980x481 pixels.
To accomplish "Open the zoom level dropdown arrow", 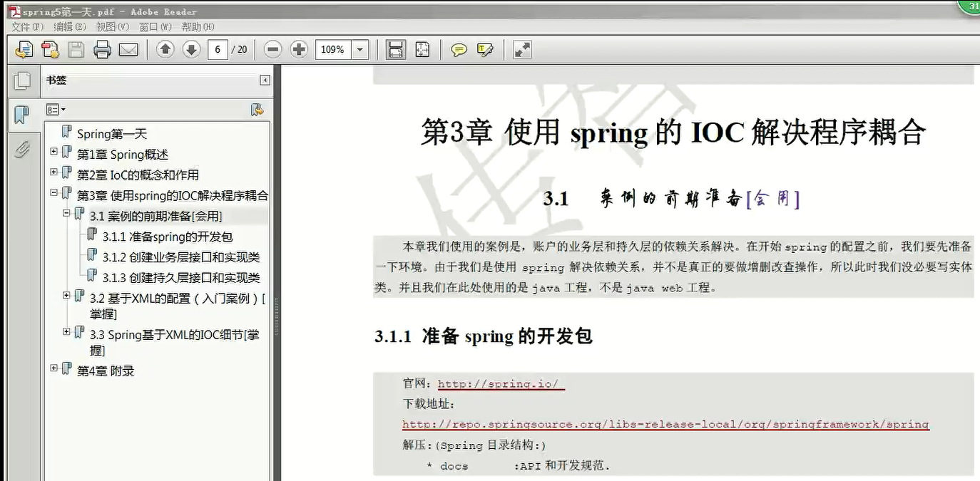I will click(360, 49).
